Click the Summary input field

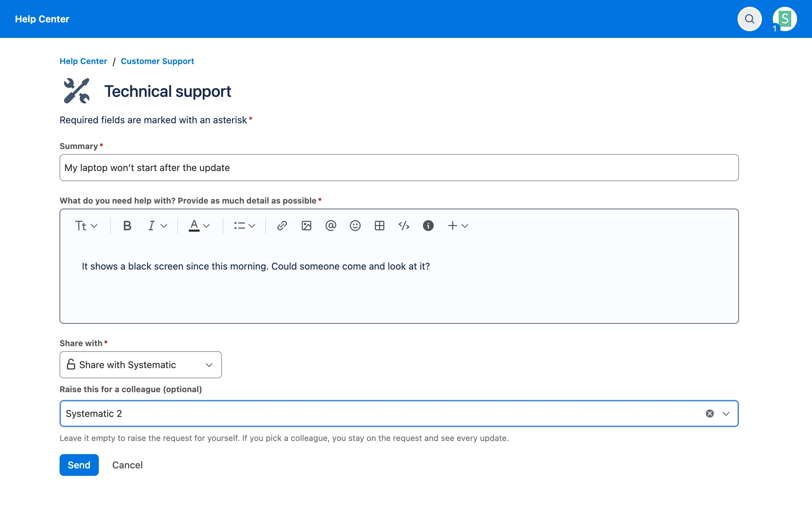pyautogui.click(x=399, y=168)
